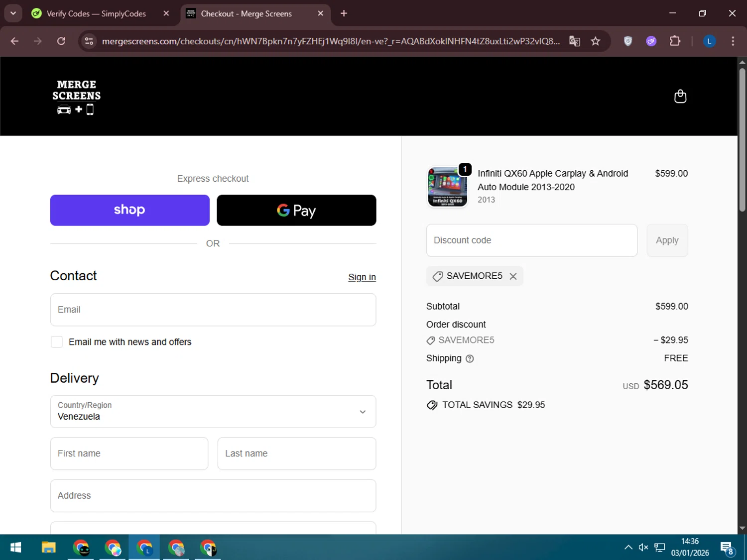
Task: Open the Chrome three-dot menu
Action: (x=733, y=41)
